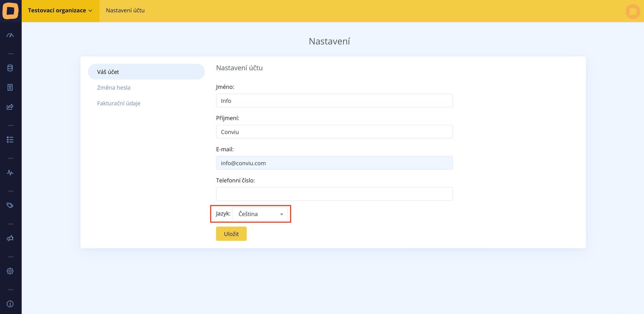Click the Telefonní číslo input field
Viewport: 644px width, 314px height.
click(x=334, y=194)
